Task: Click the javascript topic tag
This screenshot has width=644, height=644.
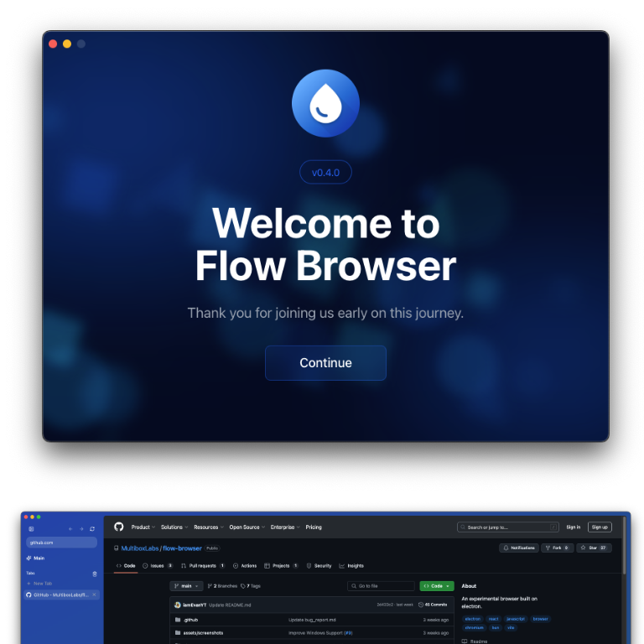Action: click(516, 619)
